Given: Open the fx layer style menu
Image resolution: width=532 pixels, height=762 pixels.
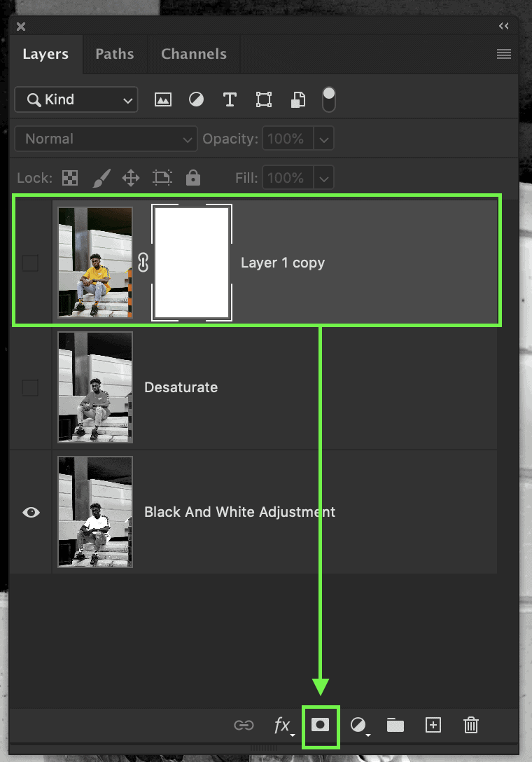Looking at the screenshot, I should (x=283, y=726).
